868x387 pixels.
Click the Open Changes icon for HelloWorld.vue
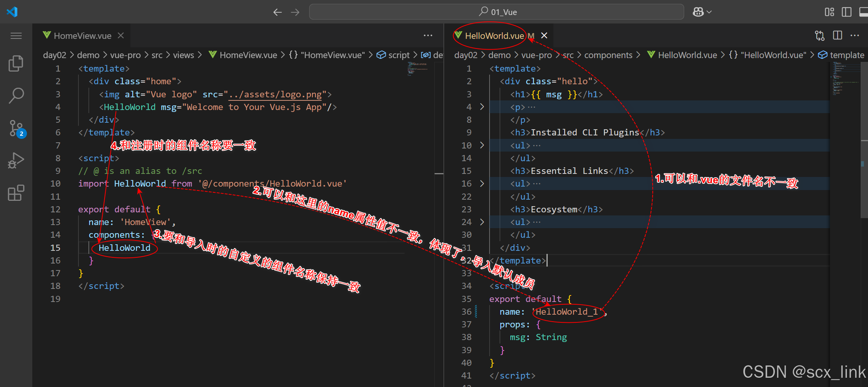(x=820, y=35)
